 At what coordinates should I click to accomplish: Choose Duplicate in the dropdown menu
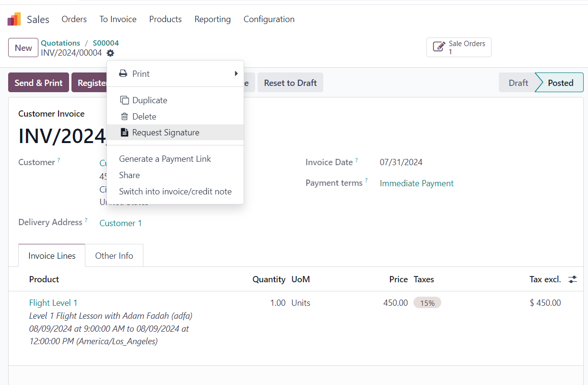click(x=176, y=100)
